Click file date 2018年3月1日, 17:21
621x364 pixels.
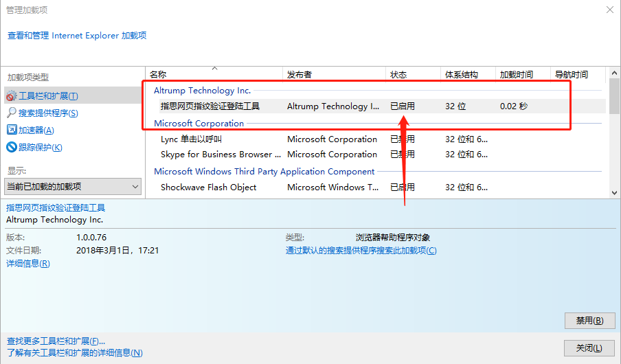117,250
